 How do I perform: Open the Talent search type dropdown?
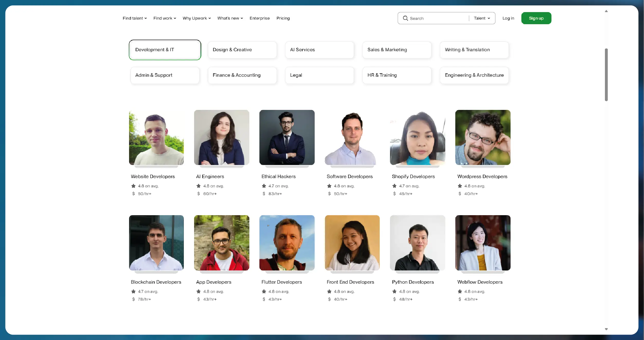(x=482, y=18)
